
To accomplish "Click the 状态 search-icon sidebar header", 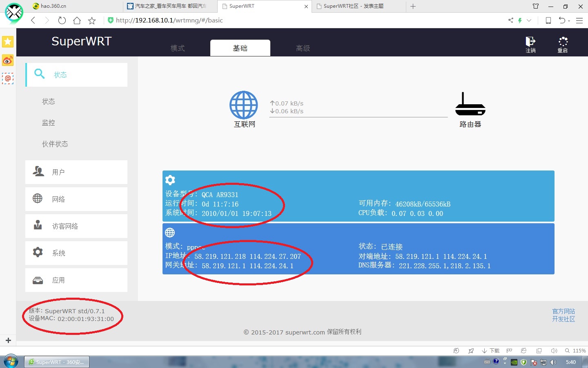I will 76,75.
